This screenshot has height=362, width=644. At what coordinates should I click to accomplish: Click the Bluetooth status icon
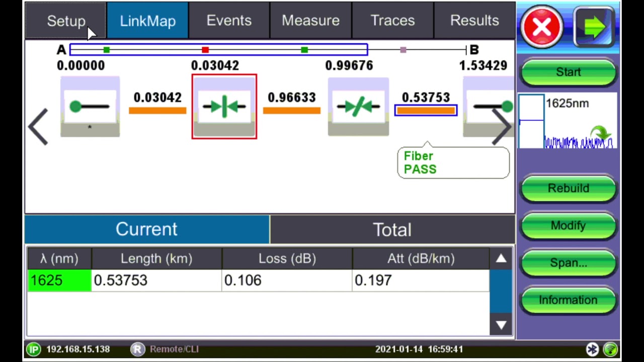click(x=592, y=349)
